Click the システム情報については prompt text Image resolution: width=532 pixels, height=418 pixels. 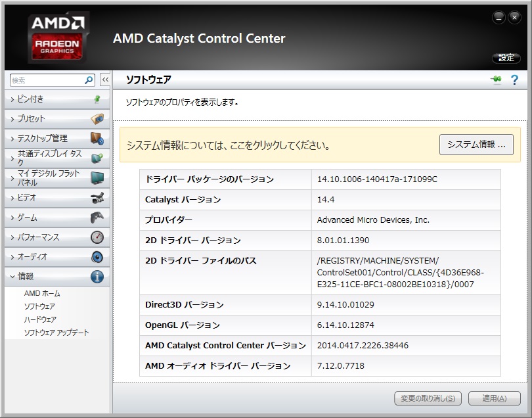click(x=229, y=145)
